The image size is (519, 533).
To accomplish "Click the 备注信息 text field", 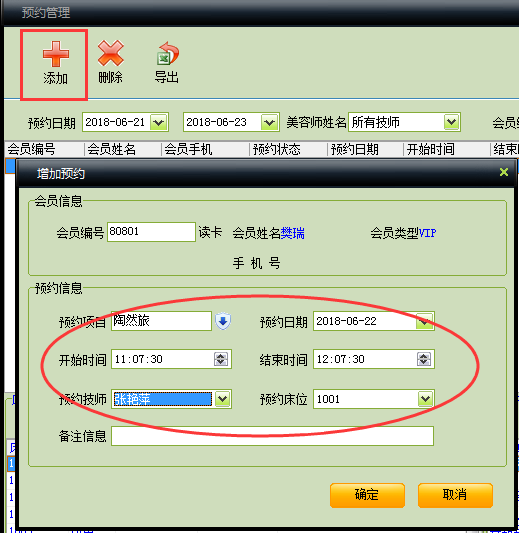I will [x=272, y=436].
